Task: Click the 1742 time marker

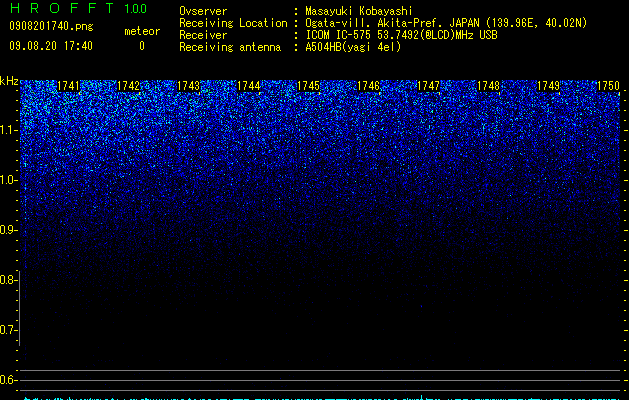Action: pyautogui.click(x=128, y=86)
